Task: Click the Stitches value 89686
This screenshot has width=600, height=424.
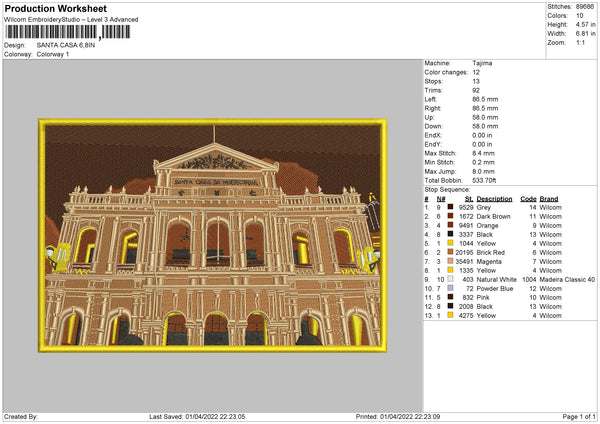Action: point(585,7)
